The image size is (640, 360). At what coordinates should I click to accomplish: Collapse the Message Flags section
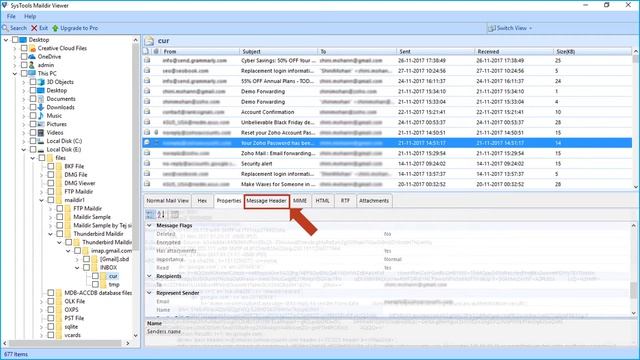(x=149, y=225)
